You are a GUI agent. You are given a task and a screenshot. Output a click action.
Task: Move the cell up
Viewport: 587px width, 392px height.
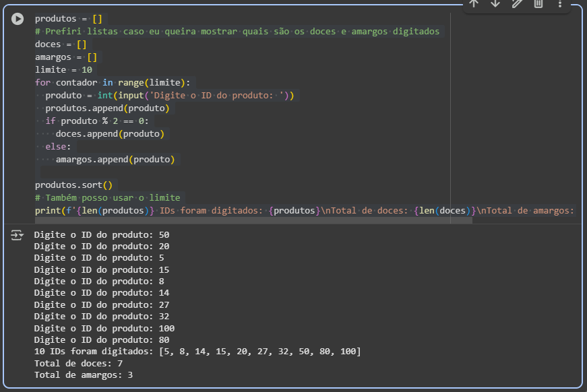click(x=474, y=4)
